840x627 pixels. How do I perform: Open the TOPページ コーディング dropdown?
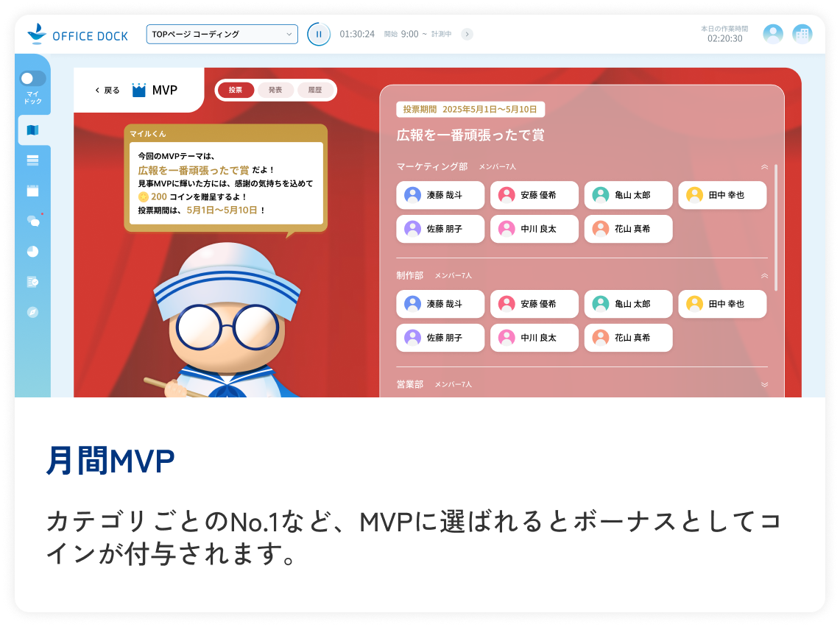click(x=221, y=34)
